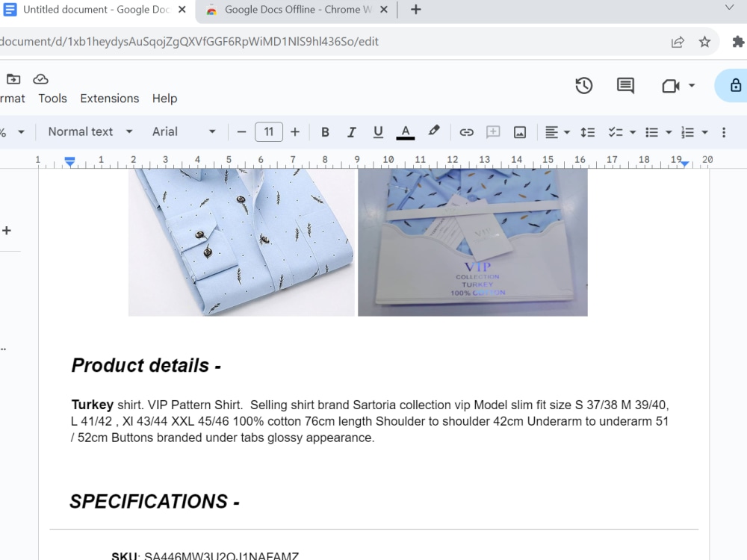747x560 pixels.
Task: Expand the video call dropdown arrow
Action: click(692, 86)
